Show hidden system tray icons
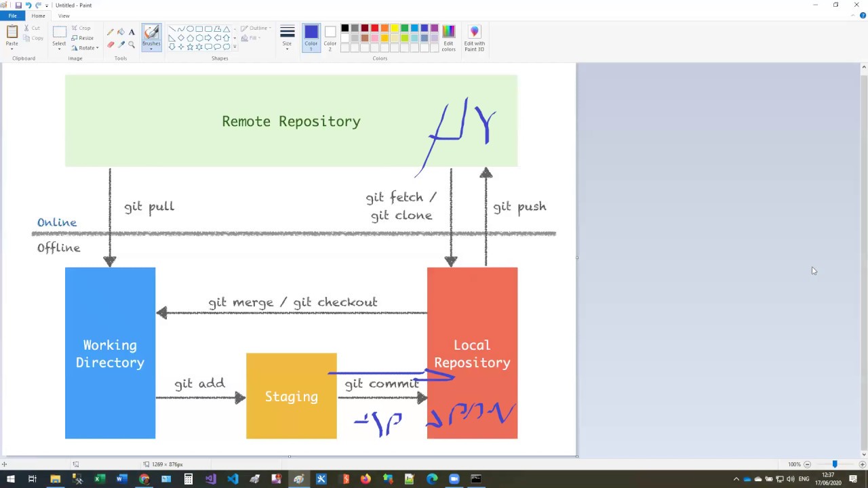 (736, 479)
